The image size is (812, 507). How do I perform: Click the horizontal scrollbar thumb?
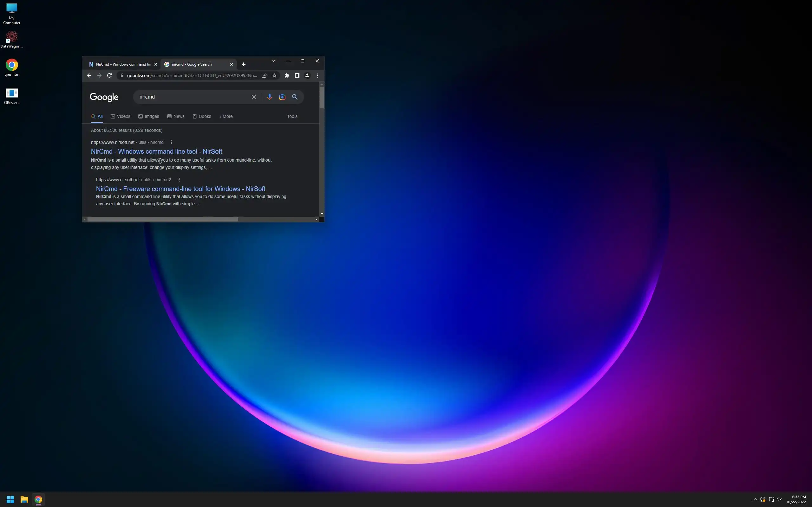point(163,219)
